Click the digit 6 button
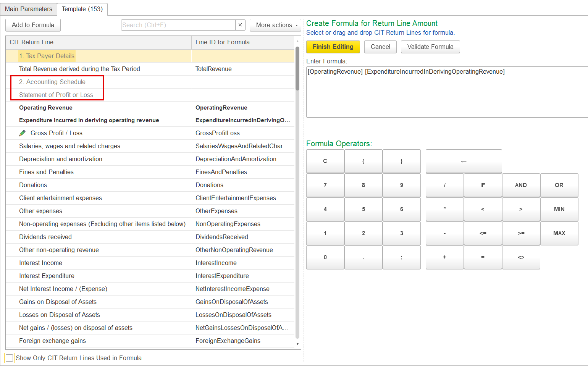The width and height of the screenshot is (588, 370). click(402, 209)
